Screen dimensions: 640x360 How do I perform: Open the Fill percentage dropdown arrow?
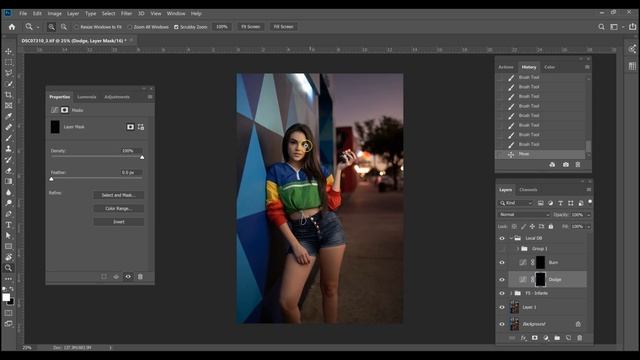coord(589,227)
